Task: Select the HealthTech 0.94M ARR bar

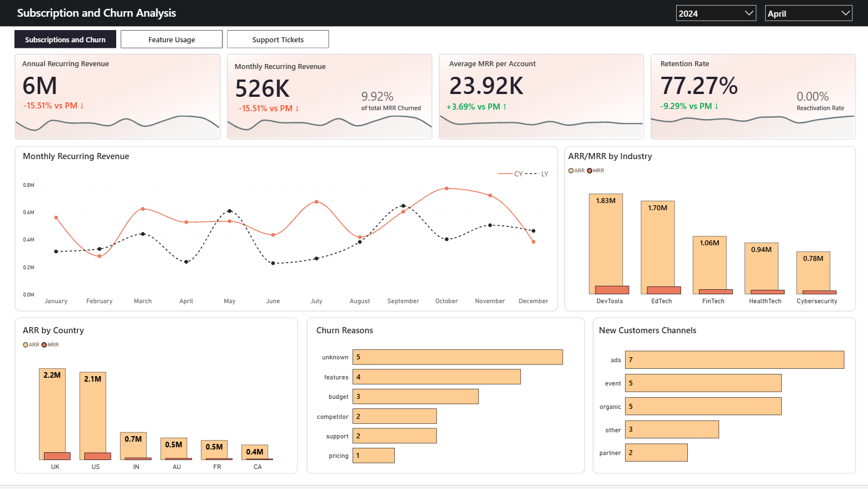Action: tap(761, 268)
